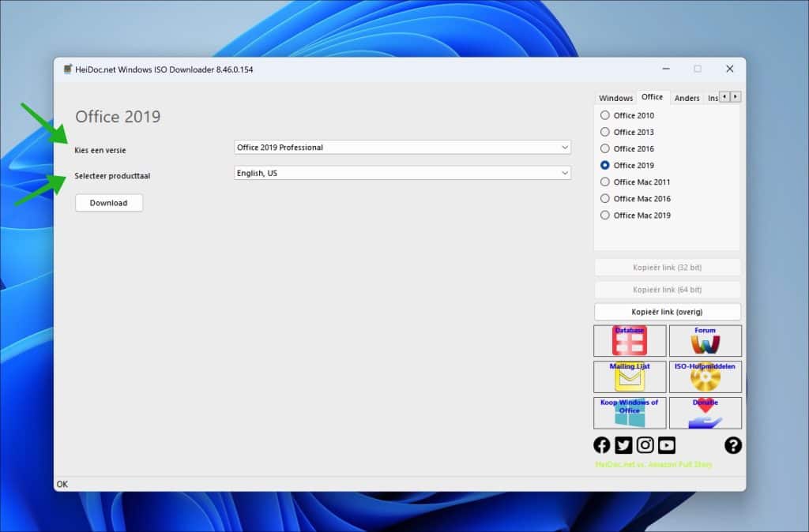Image resolution: width=809 pixels, height=532 pixels.
Task: Click Kopieër link (overig) button
Action: click(x=667, y=312)
